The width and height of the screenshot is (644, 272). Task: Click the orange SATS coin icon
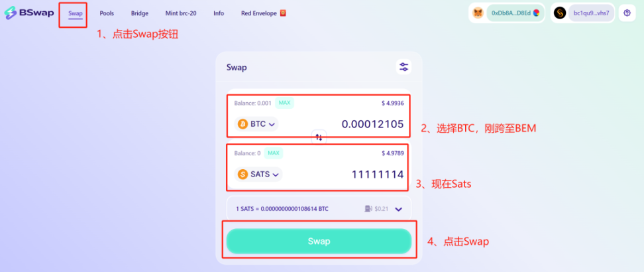pyautogui.click(x=242, y=174)
